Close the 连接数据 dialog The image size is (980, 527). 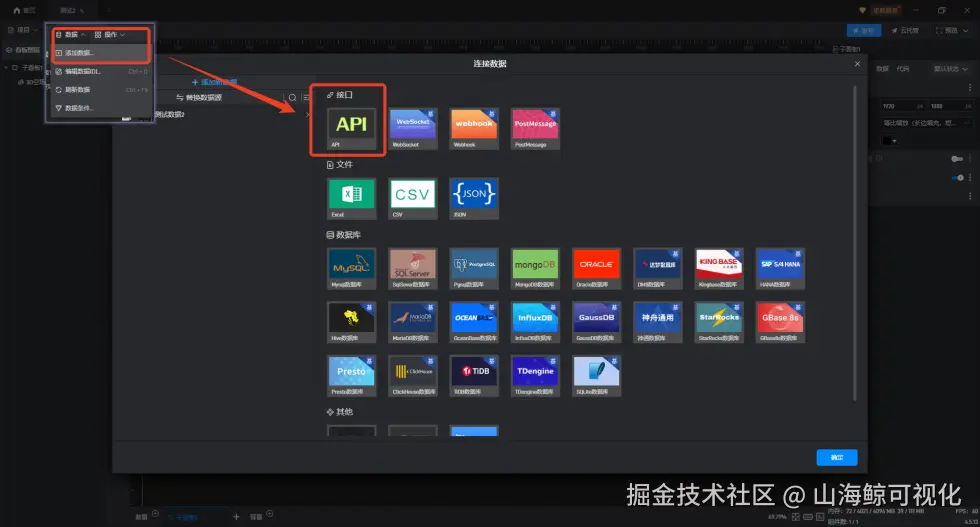point(858,64)
